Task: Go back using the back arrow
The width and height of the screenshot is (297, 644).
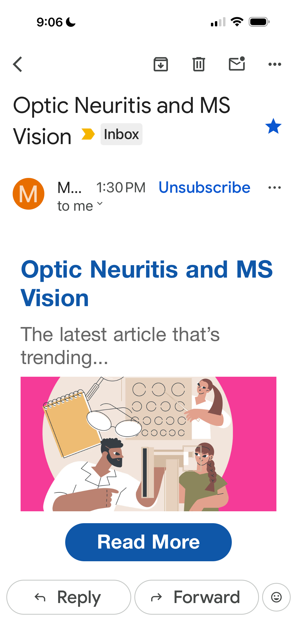Action: [x=18, y=64]
